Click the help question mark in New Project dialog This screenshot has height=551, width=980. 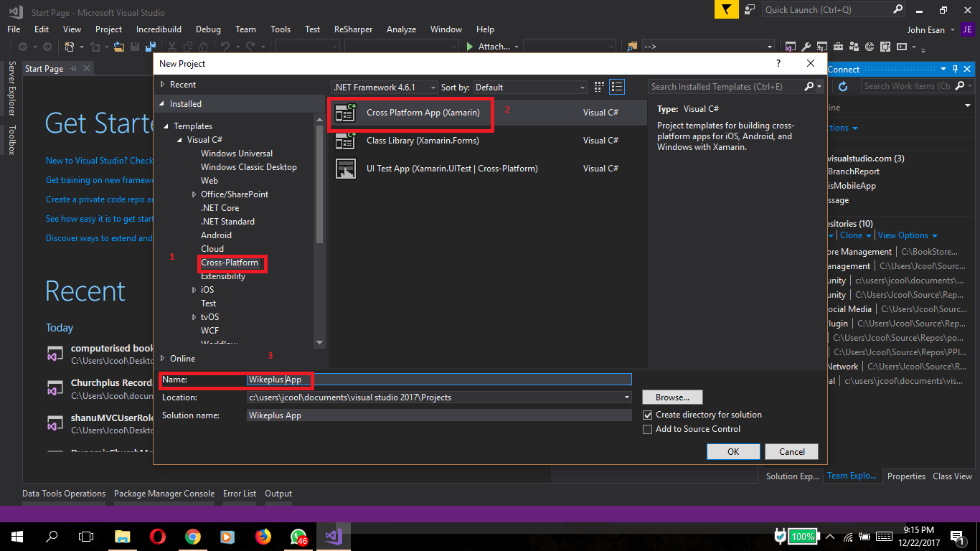pos(779,63)
